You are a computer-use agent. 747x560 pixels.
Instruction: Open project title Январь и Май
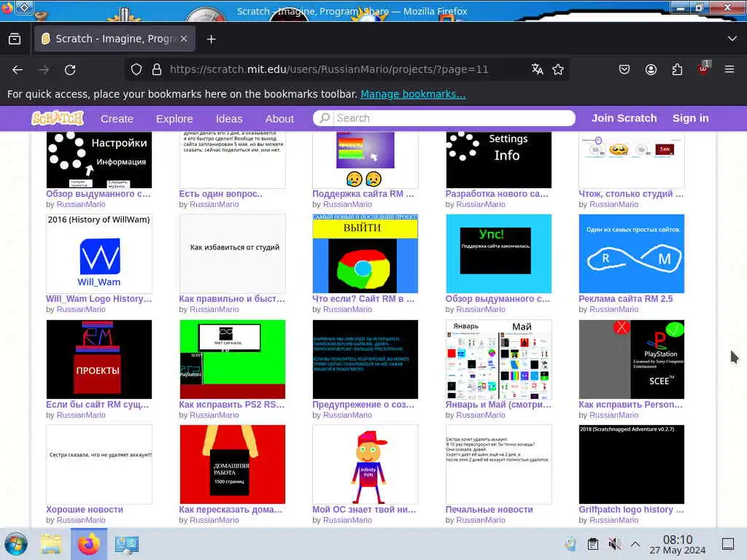point(498,404)
